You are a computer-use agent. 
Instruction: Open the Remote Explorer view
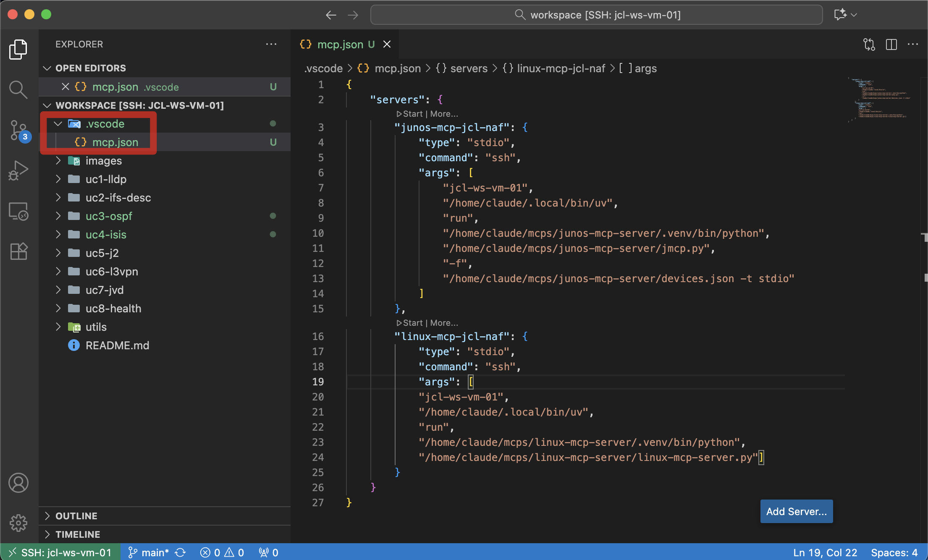(18, 211)
